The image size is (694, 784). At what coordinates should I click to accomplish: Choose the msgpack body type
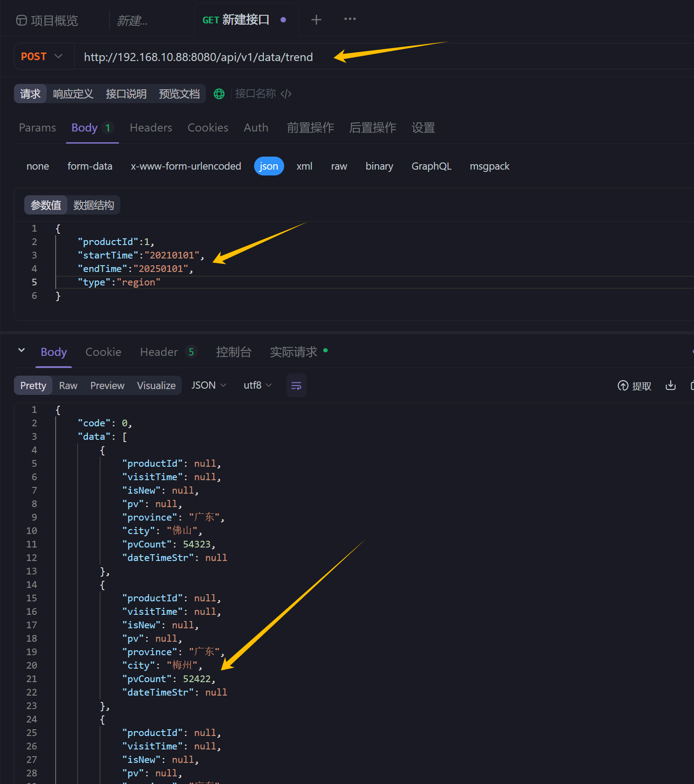pos(489,166)
